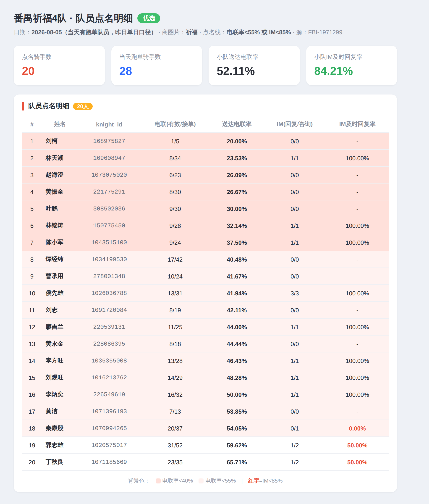Click knight_id 1043515100
This screenshot has width=429, height=504.
click(x=109, y=243)
